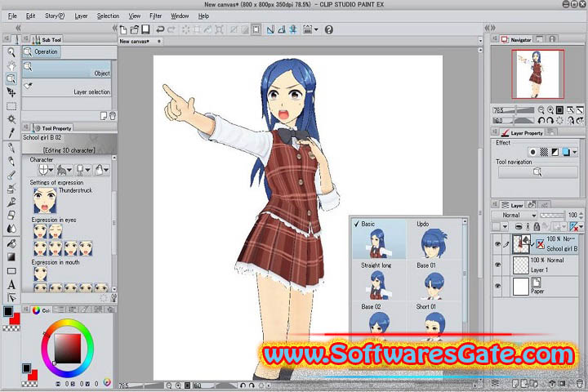588x392 pixels.
Task: Toggle the snap to special ruler icon
Action: 282,29
